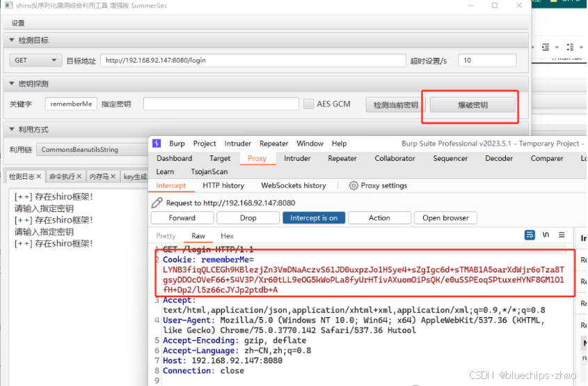Viewport: 588px width, 386px height.
Task: Open the Collaborator tab
Action: click(x=395, y=158)
